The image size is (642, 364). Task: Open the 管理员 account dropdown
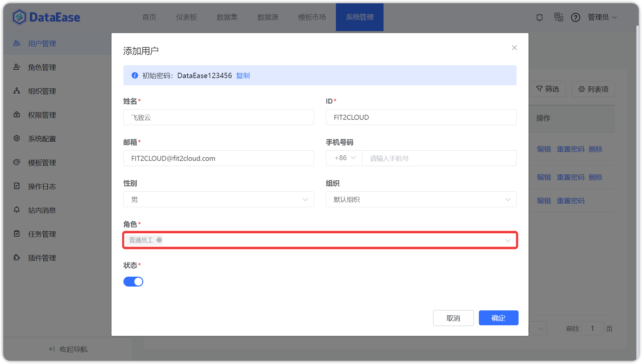pos(602,17)
